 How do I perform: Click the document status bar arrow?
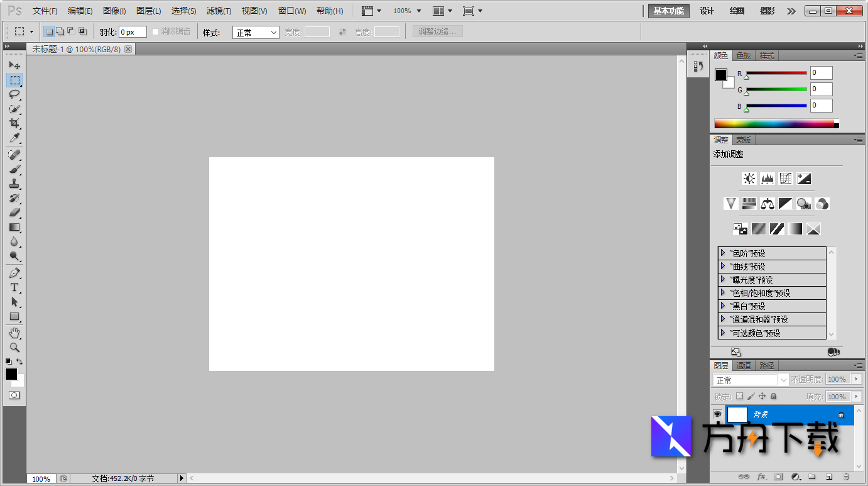tap(182, 478)
